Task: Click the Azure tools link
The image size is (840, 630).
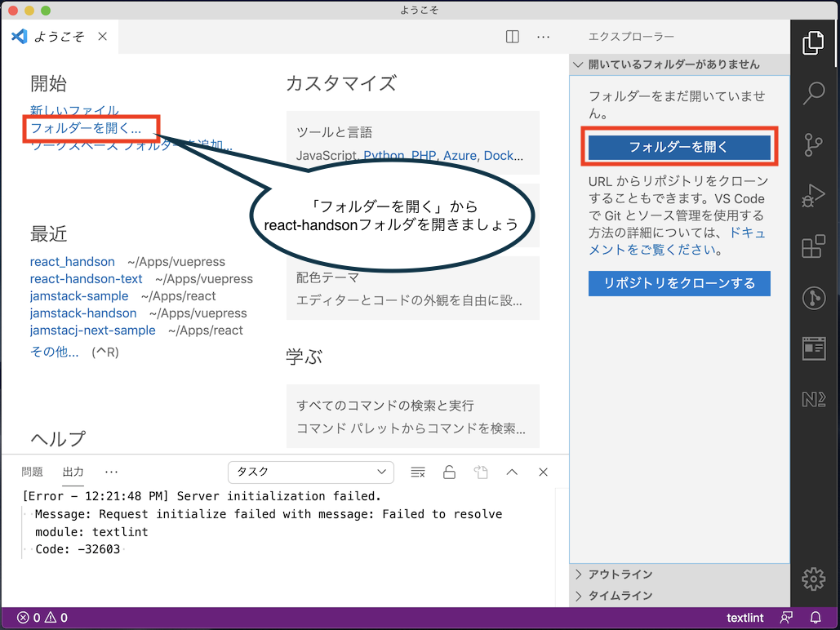Action: tap(460, 155)
